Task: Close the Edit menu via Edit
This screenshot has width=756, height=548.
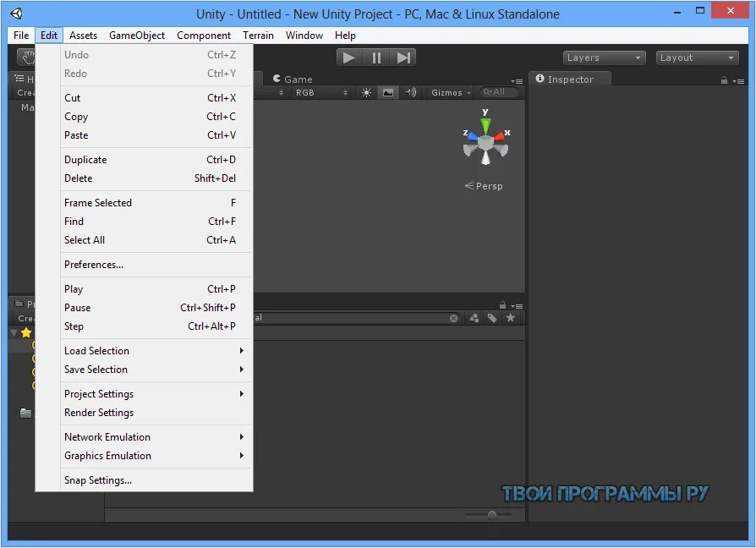Action: (x=49, y=36)
